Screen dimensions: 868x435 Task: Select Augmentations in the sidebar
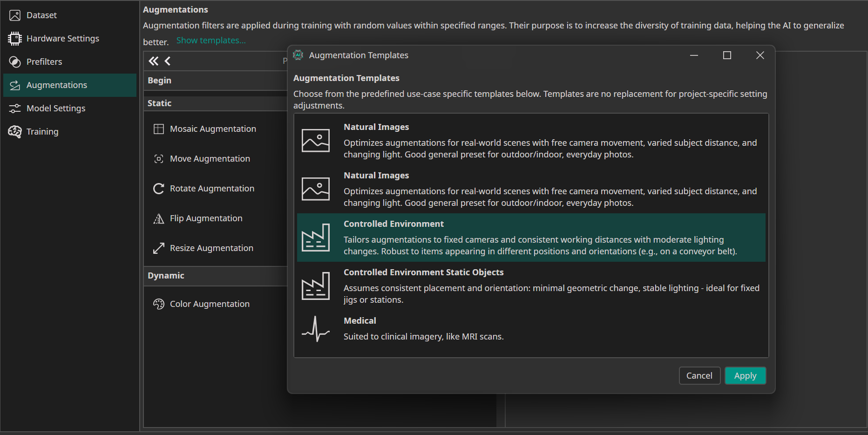point(57,85)
